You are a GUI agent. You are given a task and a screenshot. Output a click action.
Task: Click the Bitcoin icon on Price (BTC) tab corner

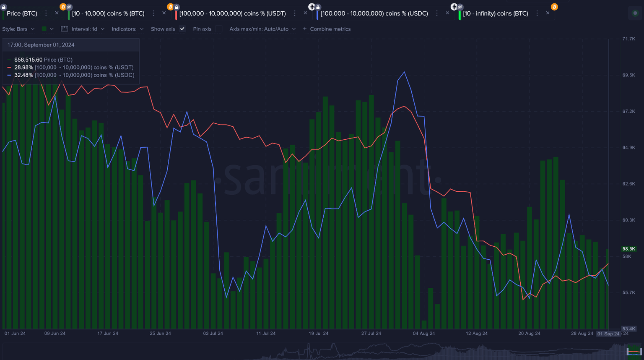[x=63, y=7]
